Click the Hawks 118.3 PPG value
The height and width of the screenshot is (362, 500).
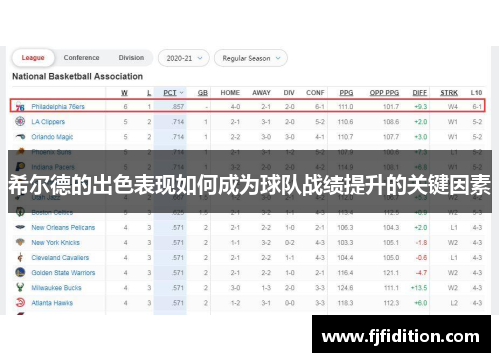click(x=345, y=303)
